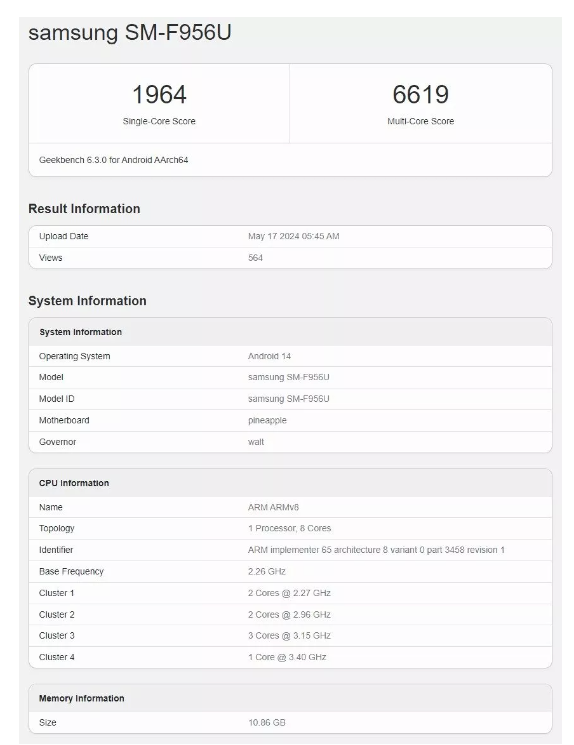Click the Model row label

[51, 377]
